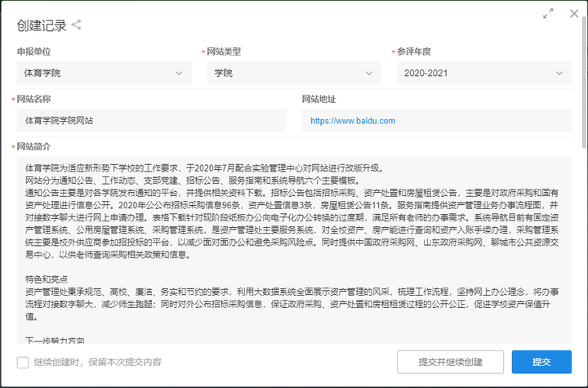588x388 pixels.
Task: Click the 参评年度 field label
Action: (414, 51)
